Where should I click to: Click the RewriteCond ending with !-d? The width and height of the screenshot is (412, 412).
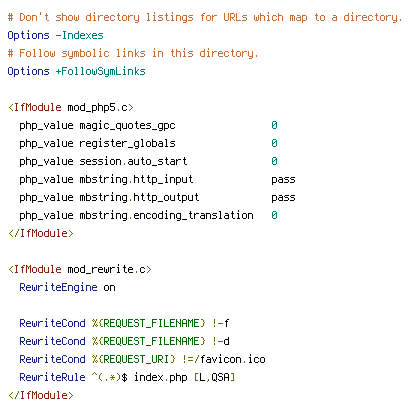point(124,341)
